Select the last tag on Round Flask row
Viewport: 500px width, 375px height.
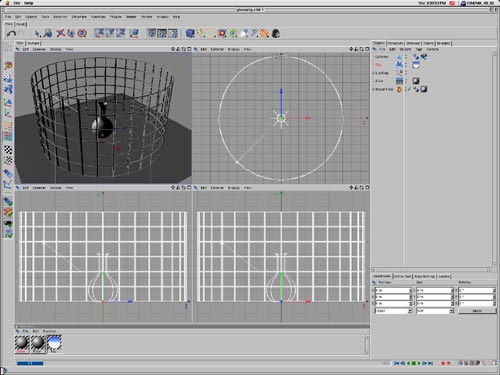(423, 89)
